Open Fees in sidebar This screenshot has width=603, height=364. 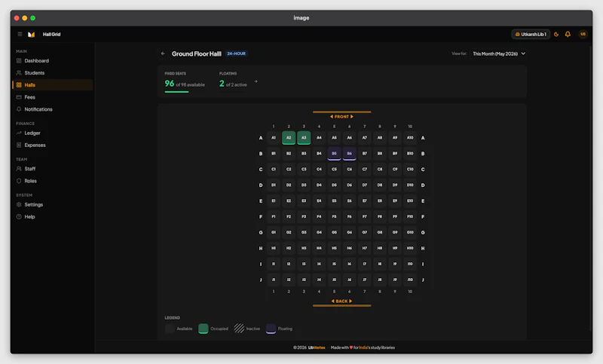click(x=53, y=97)
